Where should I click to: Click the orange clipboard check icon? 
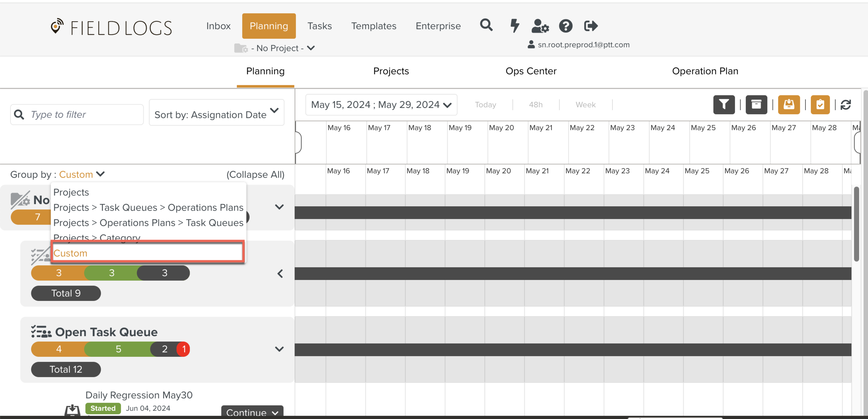click(x=820, y=104)
